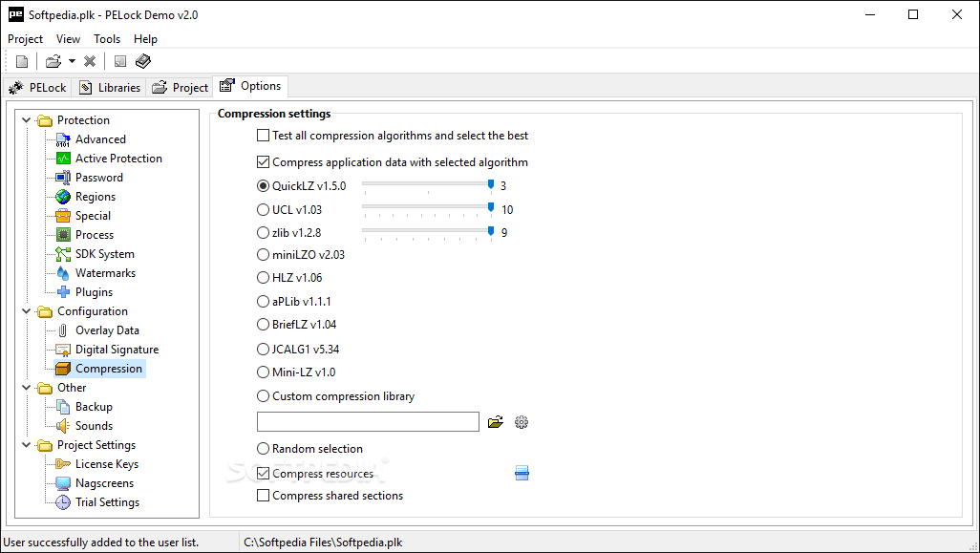Select the JCALG1 v5.34 radio button

pyautogui.click(x=263, y=350)
